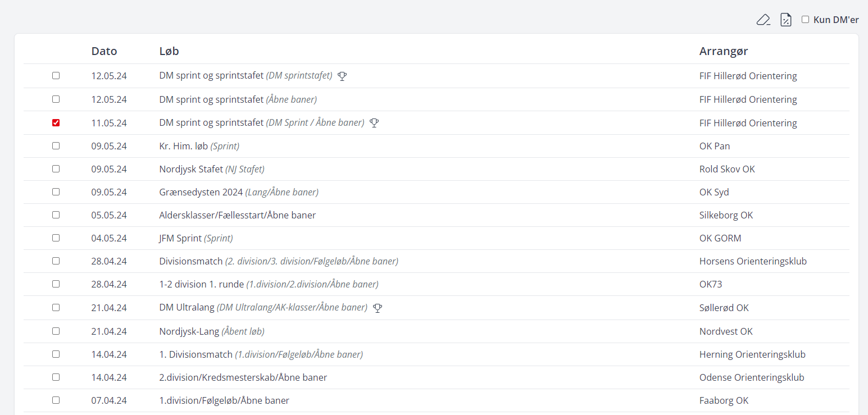
Task: Click the trophy icon on DM Ultralang row
Action: (x=378, y=308)
